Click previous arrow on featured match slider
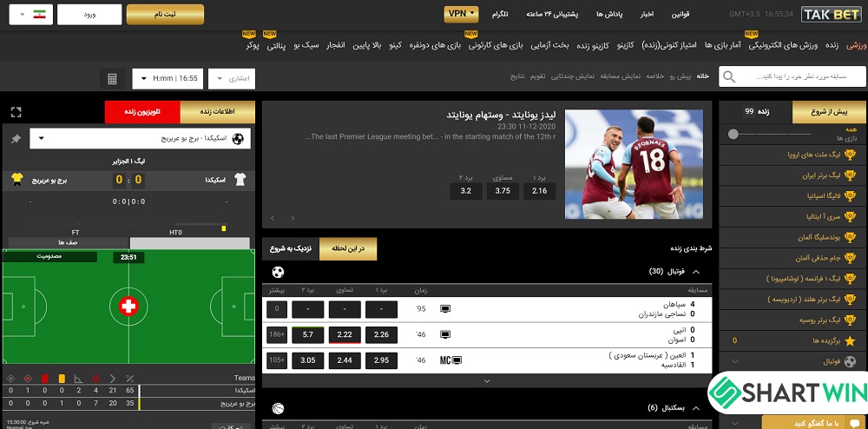Screen dimensions: 868x429 pyautogui.click(x=273, y=218)
